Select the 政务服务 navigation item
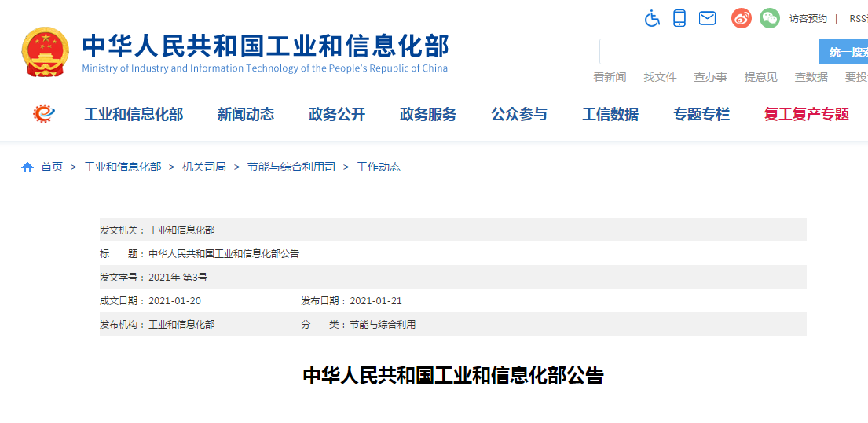 point(428,115)
